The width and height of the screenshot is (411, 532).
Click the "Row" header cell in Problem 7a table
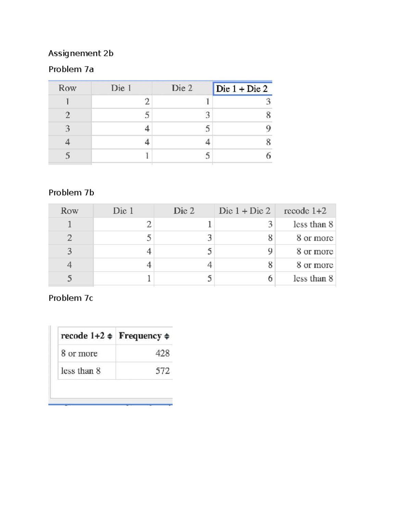(x=67, y=88)
